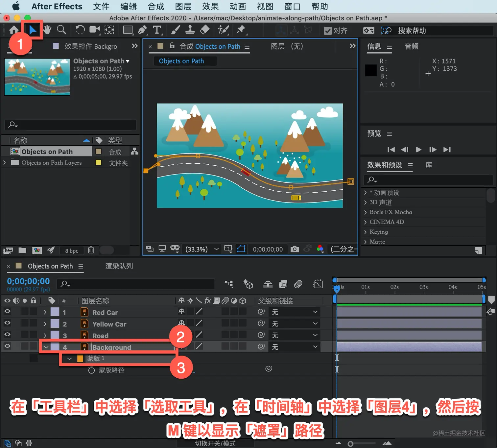Toggle the 对齐 snapping checkbox
The height and width of the screenshot is (448, 497).
(x=328, y=31)
